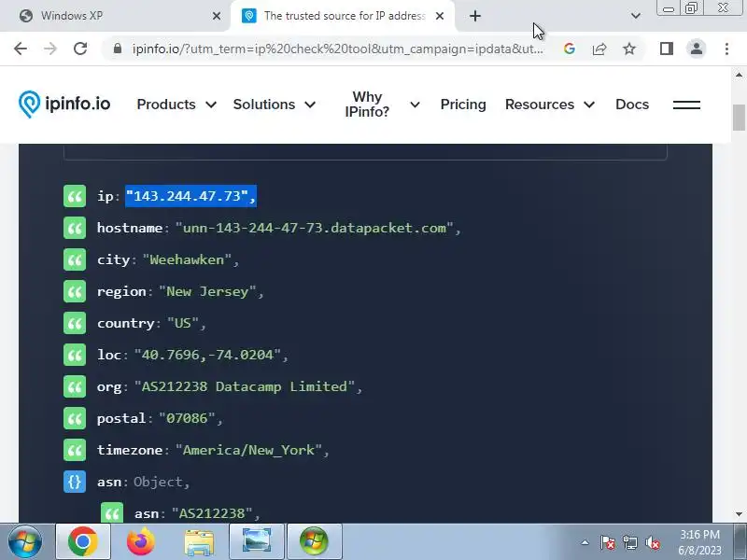Open tab search chevron

click(x=636, y=16)
